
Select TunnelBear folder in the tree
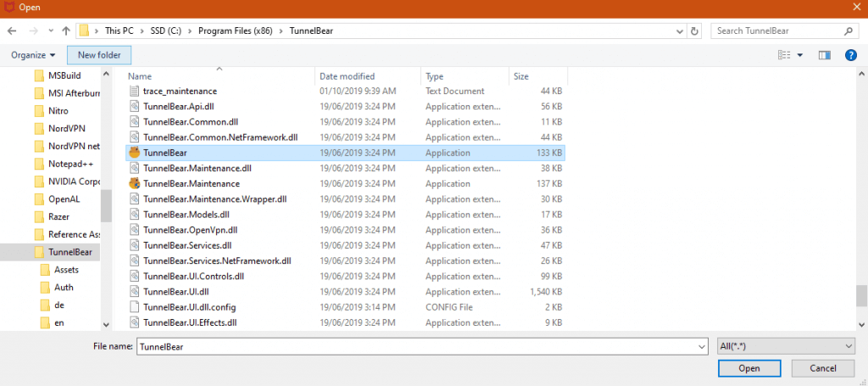pyautogui.click(x=63, y=253)
